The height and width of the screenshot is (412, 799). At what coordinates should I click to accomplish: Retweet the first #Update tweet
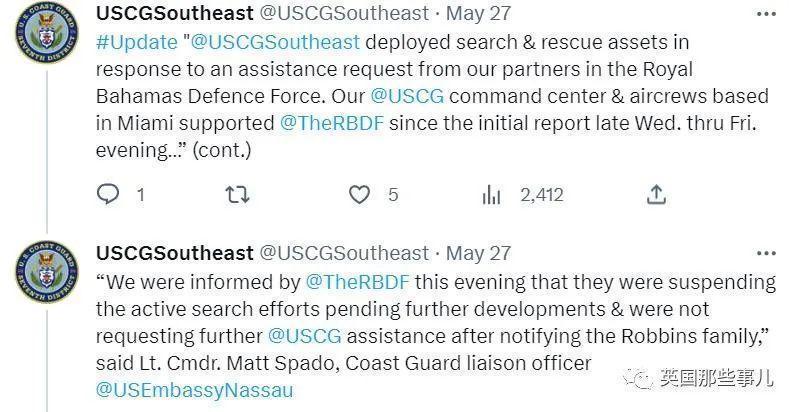click(237, 195)
